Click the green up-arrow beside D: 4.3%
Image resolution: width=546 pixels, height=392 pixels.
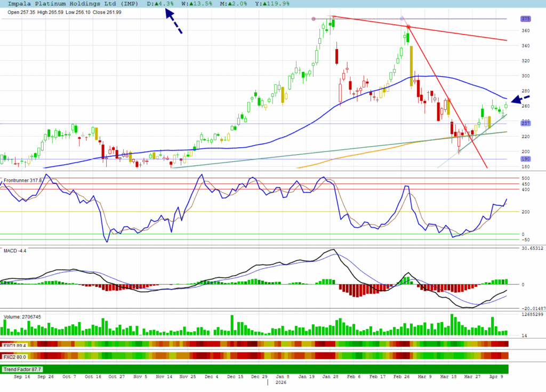157,4
